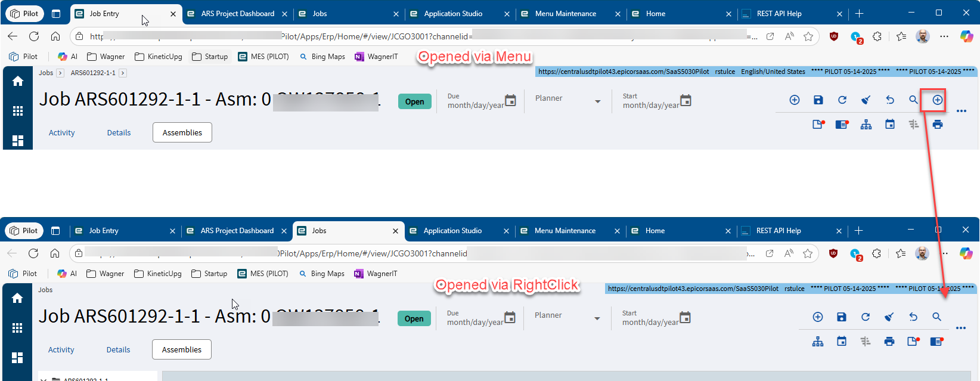Open new tab plus in top browser
This screenshot has width=980, height=381.
pyautogui.click(x=859, y=14)
